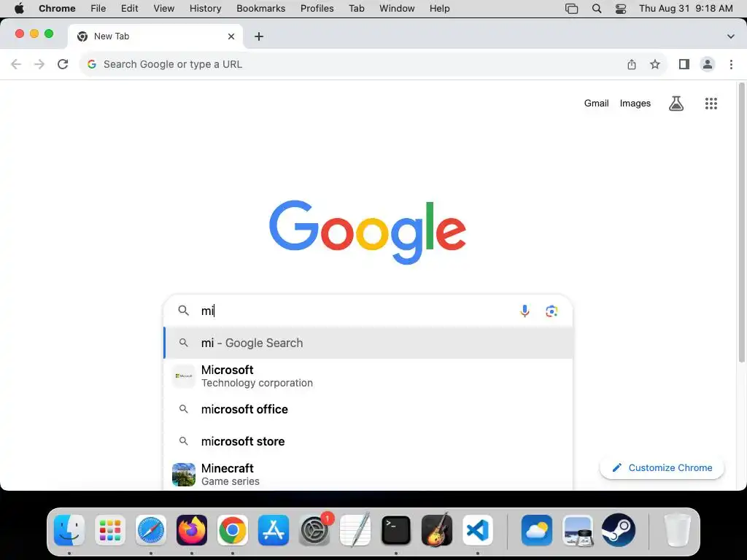Launch Safari from the Dock
The image size is (747, 560).
click(x=151, y=530)
